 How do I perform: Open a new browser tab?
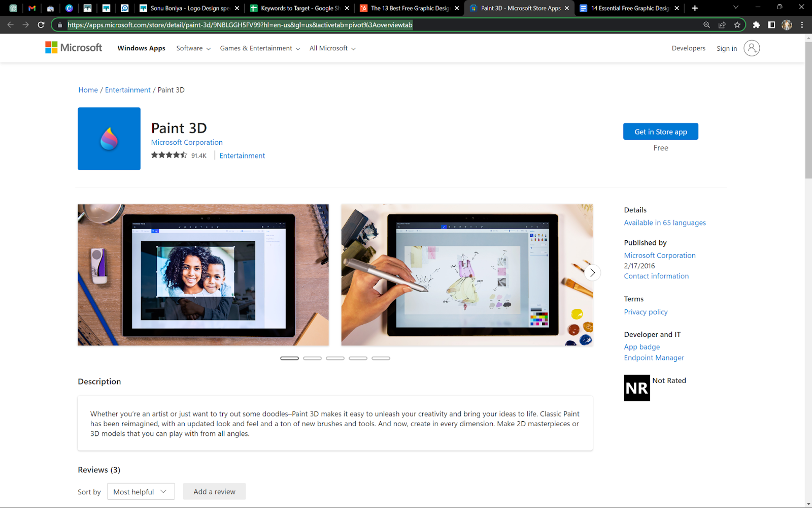point(695,8)
